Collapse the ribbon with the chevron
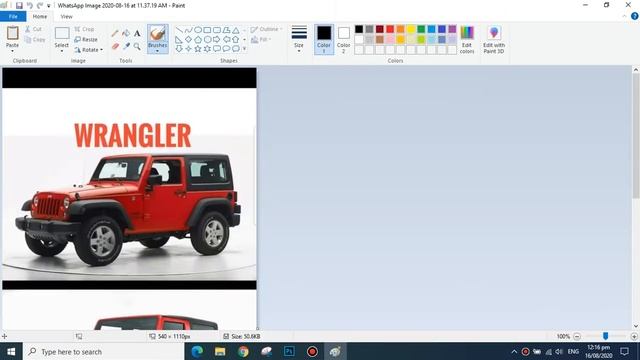 pos(624,16)
